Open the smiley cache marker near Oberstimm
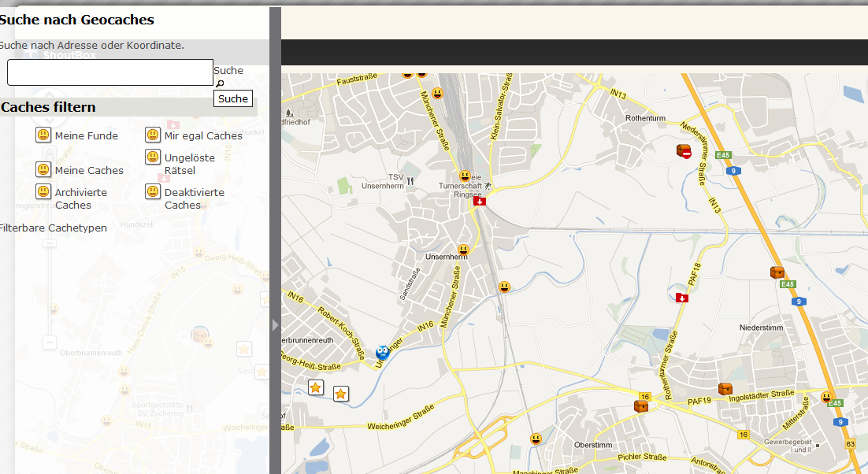The image size is (868, 474). 536,439
